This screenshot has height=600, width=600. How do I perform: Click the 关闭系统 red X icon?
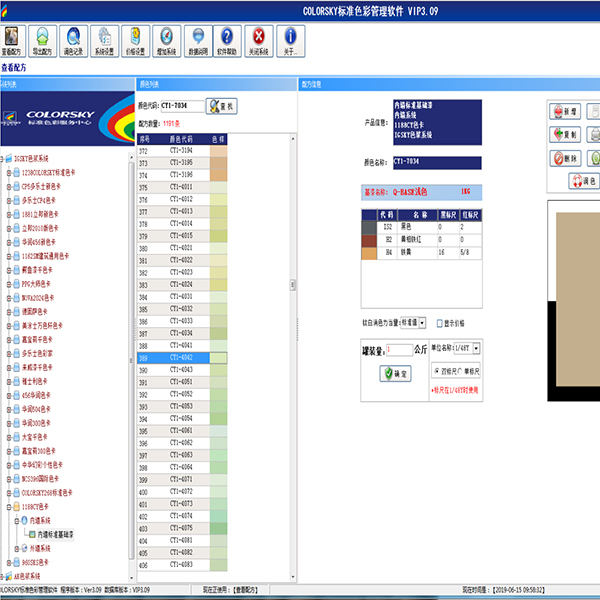pos(259,40)
